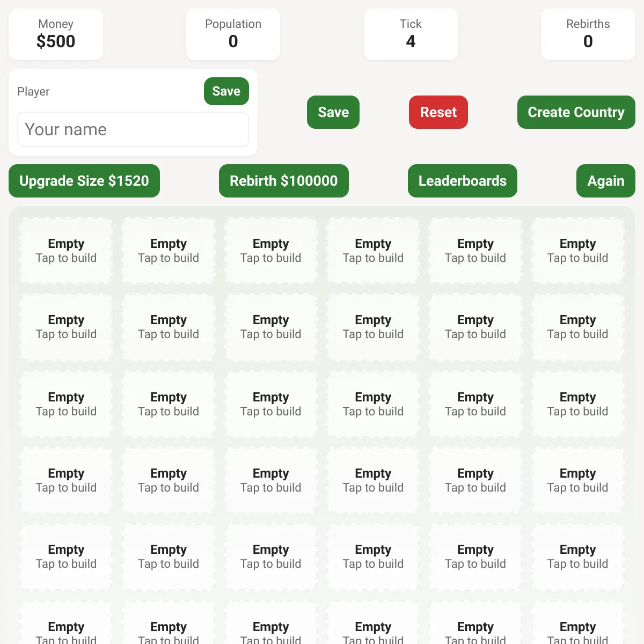This screenshot has width=644, height=644.
Task: Tap the first empty tile in the fifth row
Action: click(66, 557)
